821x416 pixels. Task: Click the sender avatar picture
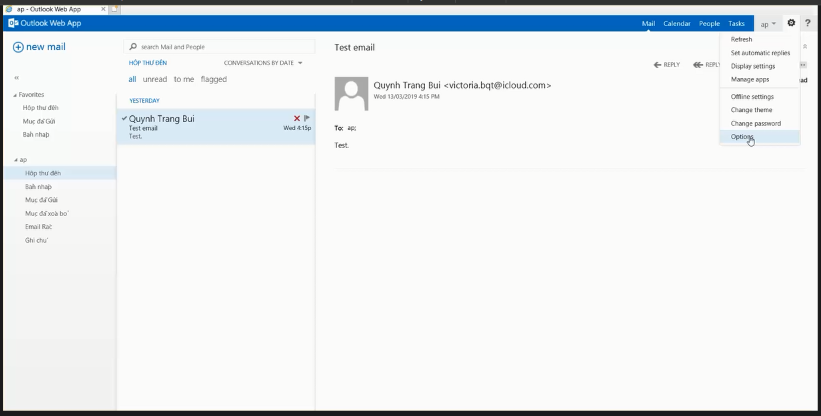tap(351, 94)
